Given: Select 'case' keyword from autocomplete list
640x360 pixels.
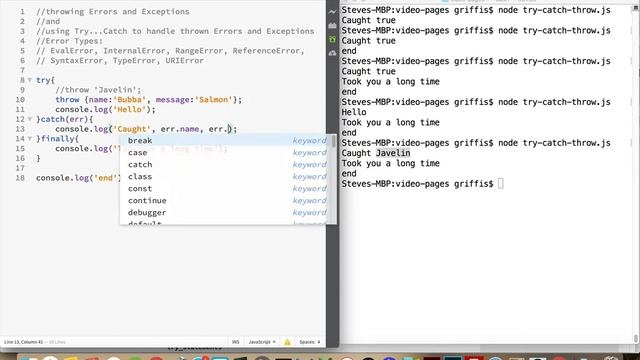Looking at the screenshot, I should [x=227, y=153].
